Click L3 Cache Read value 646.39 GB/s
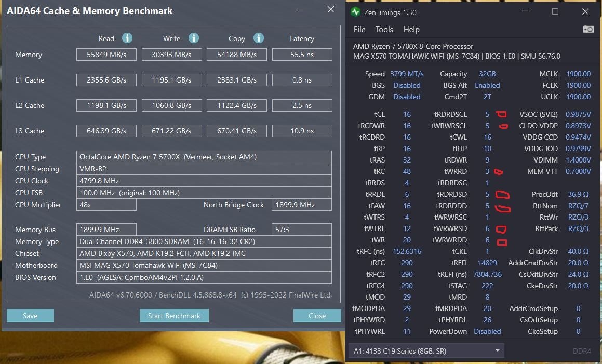 [x=106, y=131]
